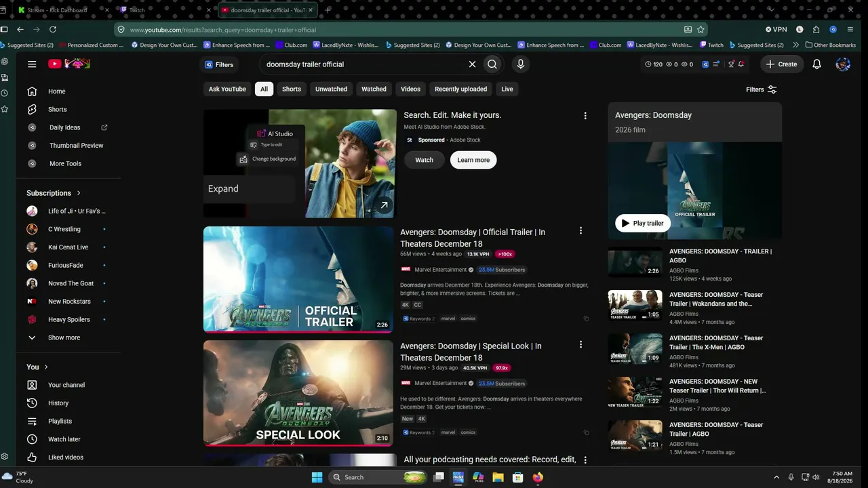Open the YouTube guide hamburger menu
The height and width of the screenshot is (488, 868).
tap(32, 64)
